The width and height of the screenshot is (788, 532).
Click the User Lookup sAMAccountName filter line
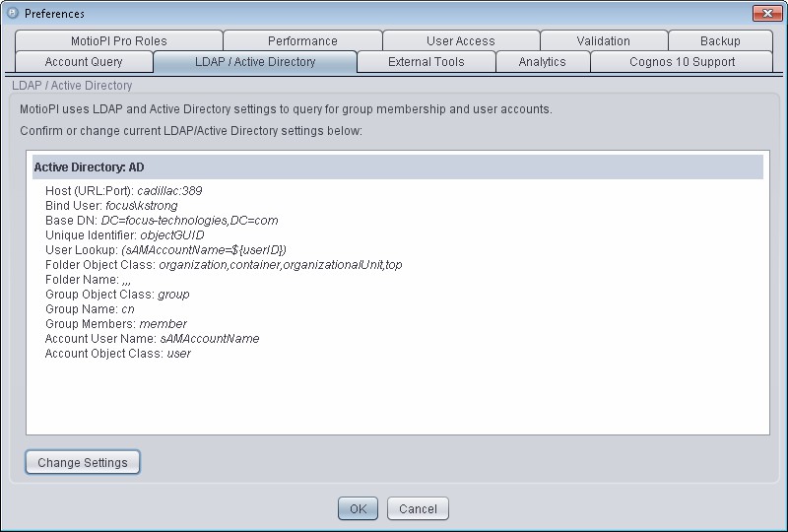pyautogui.click(x=165, y=250)
